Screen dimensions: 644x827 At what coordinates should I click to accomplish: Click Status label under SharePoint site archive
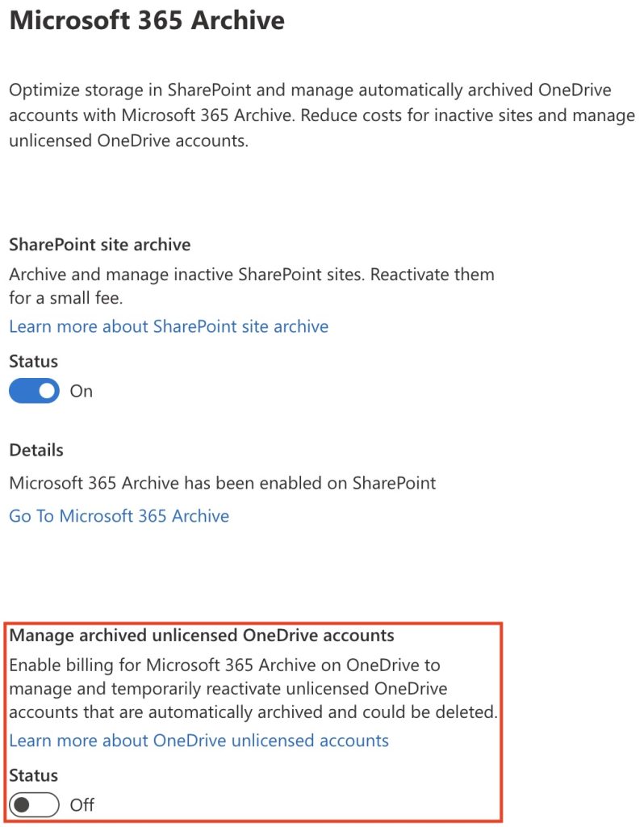[x=33, y=361]
